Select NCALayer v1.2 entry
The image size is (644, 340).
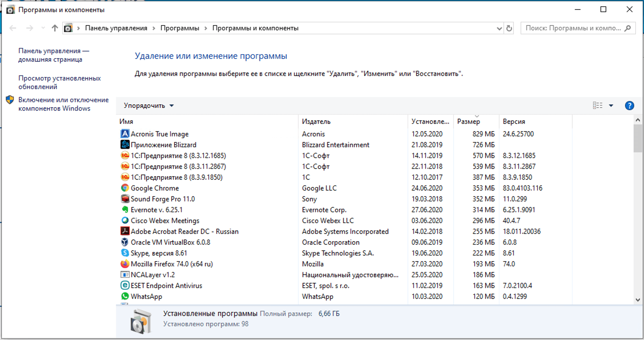[153, 275]
